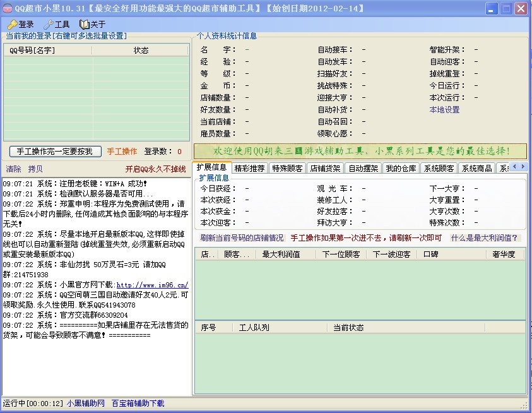Click the QQ号码[名字] column header
This screenshot has width=532, height=413.
pyautogui.click(x=48, y=51)
